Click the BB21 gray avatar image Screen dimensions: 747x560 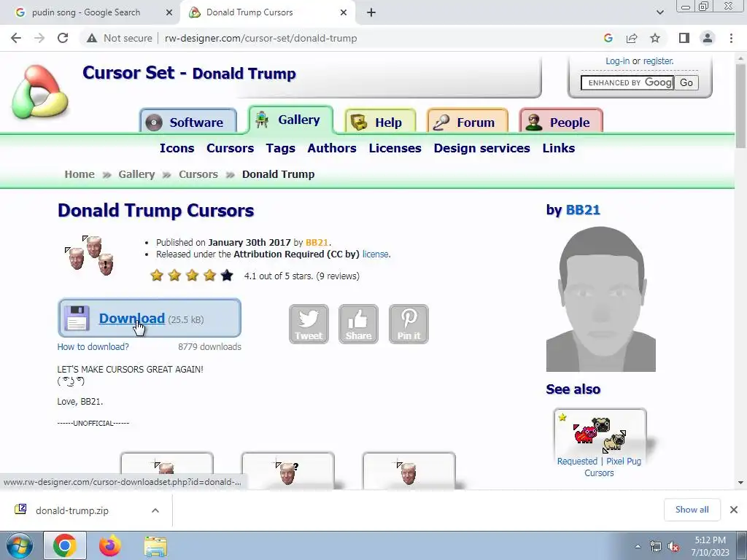point(601,299)
